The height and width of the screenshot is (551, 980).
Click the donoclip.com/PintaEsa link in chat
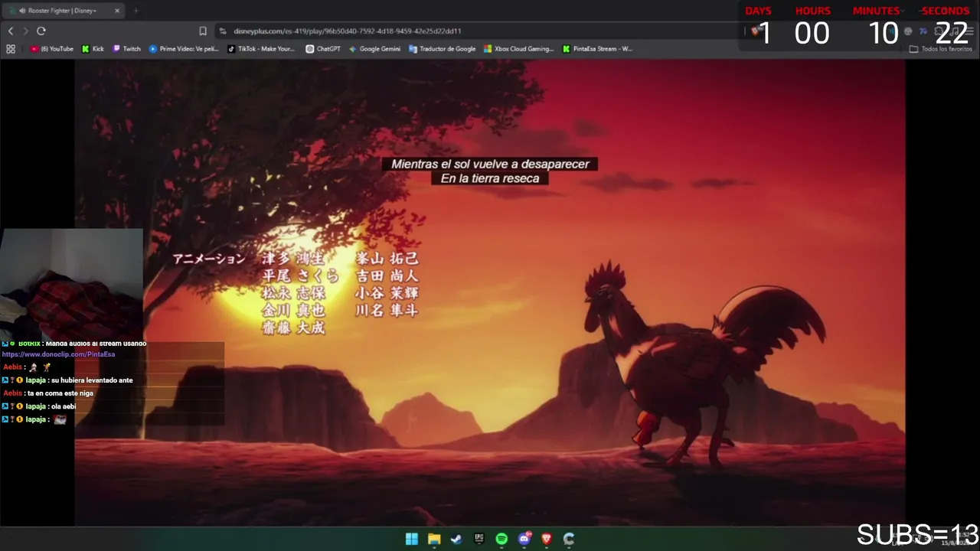58,354
